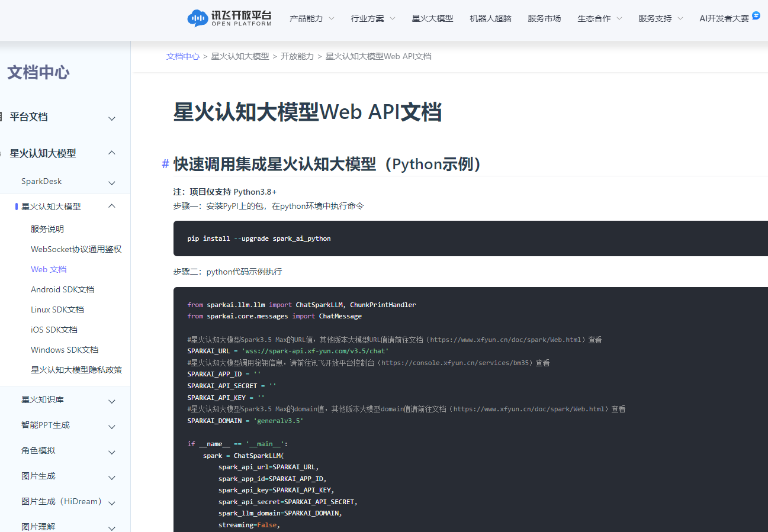Click the 步骤一 安装PyPI上的包 instruction text
Viewport: 768px width, 532px height.
coord(269,206)
